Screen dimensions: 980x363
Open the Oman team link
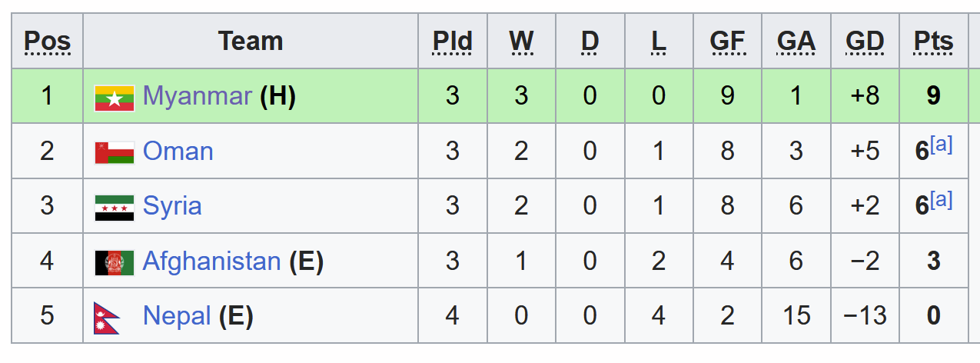(x=178, y=151)
